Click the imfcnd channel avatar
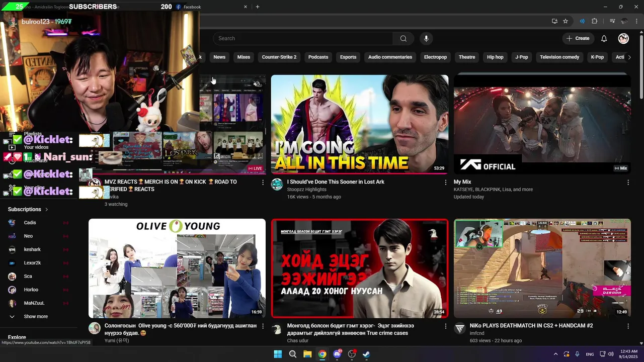The image size is (644, 362). 460,328
